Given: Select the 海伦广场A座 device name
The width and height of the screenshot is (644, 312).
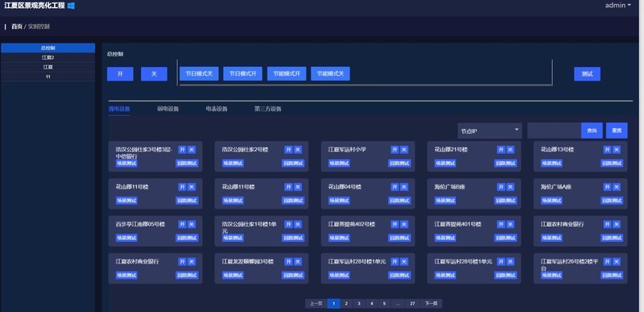Looking at the screenshot, I should pos(556,187).
